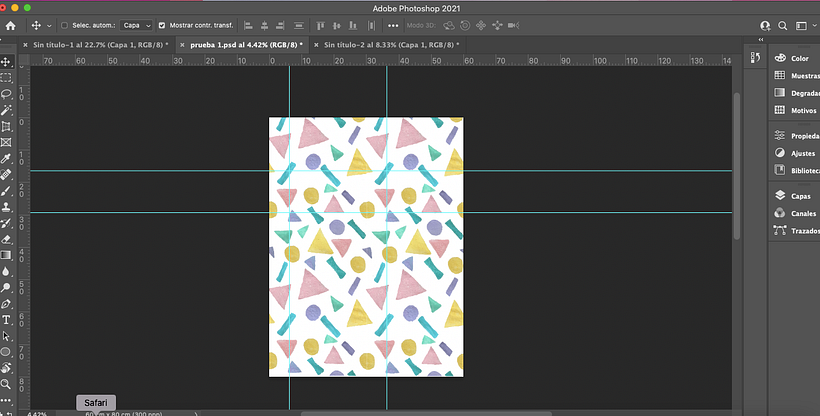Select the Spot Healing Brush tool
Screen dimensions: 820x416
click(6, 175)
